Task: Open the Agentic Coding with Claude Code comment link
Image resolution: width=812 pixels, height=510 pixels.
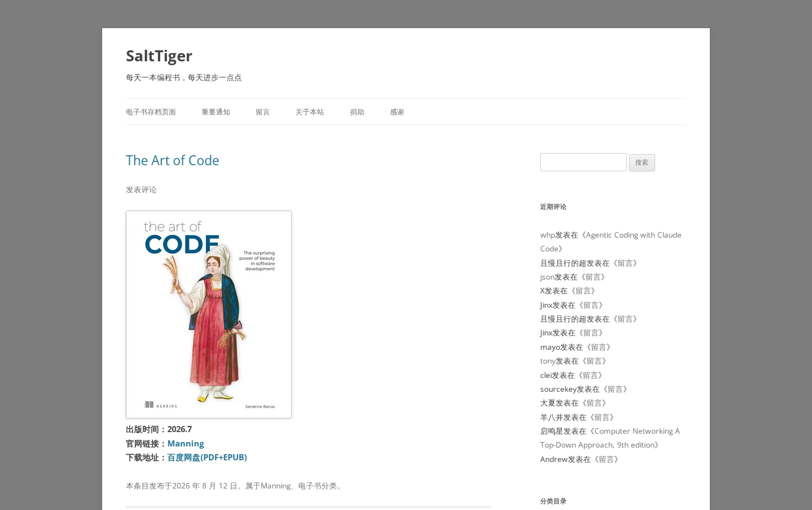Action: point(611,242)
